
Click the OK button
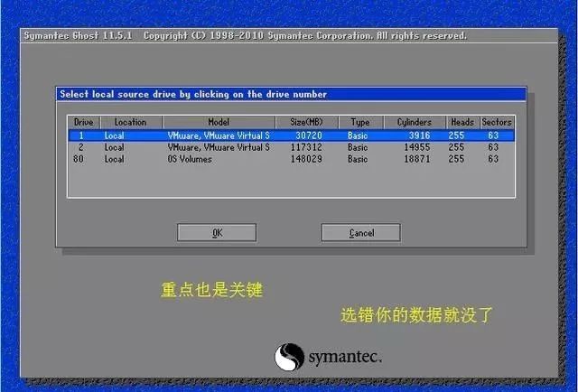point(217,233)
